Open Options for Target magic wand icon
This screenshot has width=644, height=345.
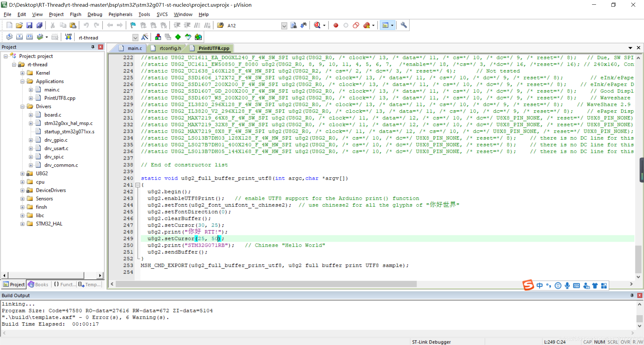click(145, 37)
